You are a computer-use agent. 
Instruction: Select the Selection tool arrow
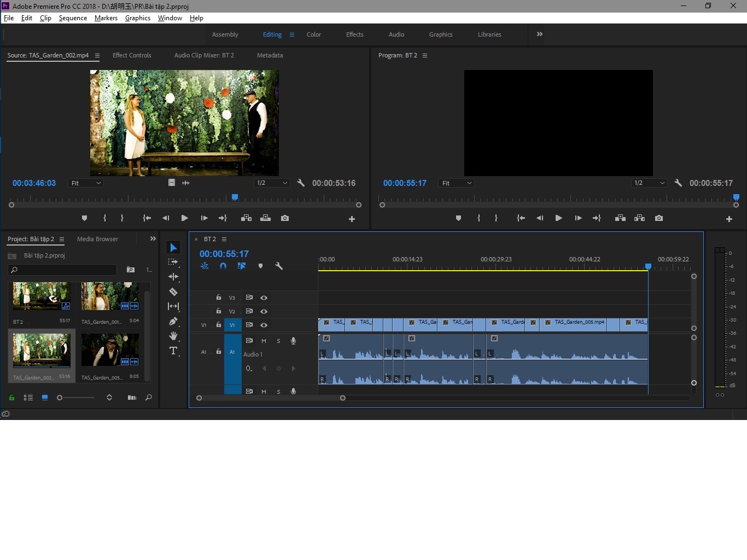tap(173, 248)
